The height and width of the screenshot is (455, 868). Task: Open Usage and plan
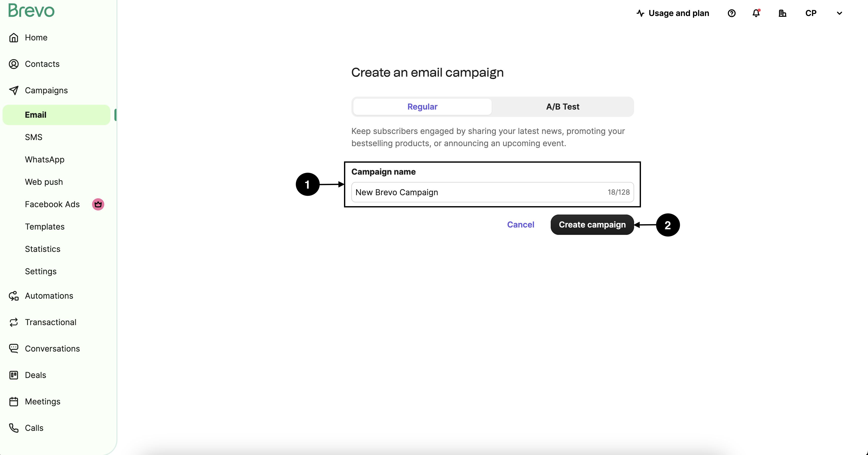pos(673,13)
